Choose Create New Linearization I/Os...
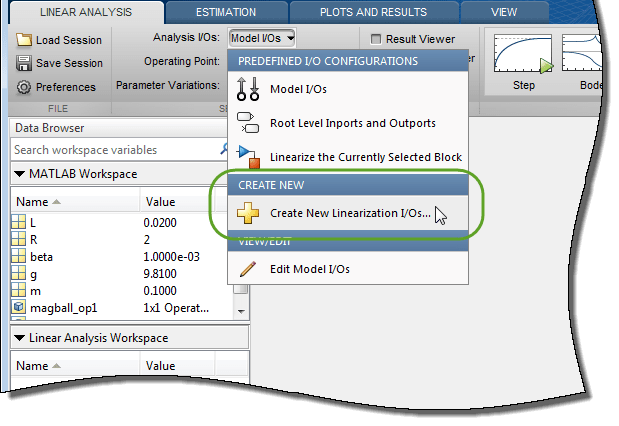This screenshot has height=426, width=619. pyautogui.click(x=348, y=213)
